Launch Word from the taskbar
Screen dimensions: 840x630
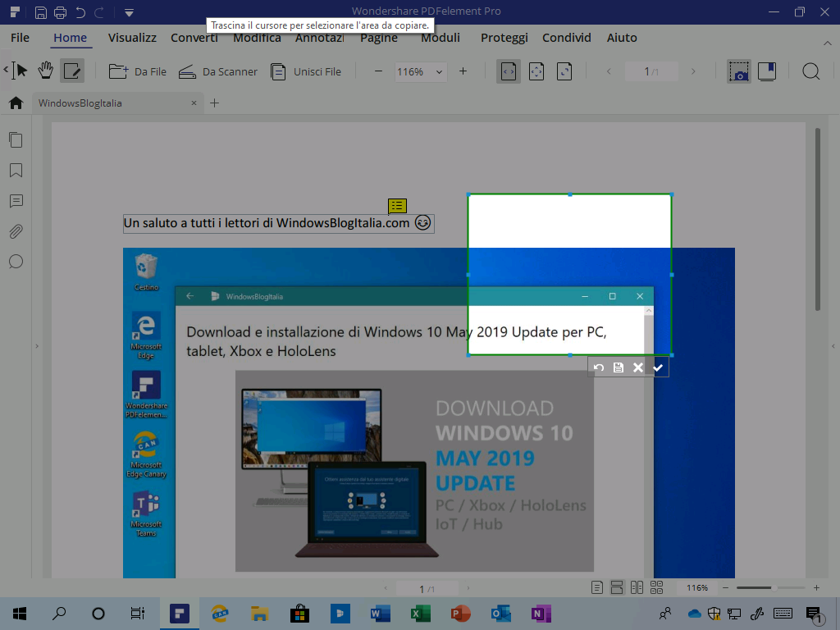pyautogui.click(x=381, y=614)
